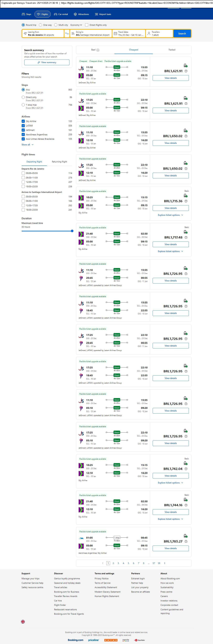Screen dimensions: 213x644
Task: Open Airport taxis from top navigation
Action: [103, 14]
